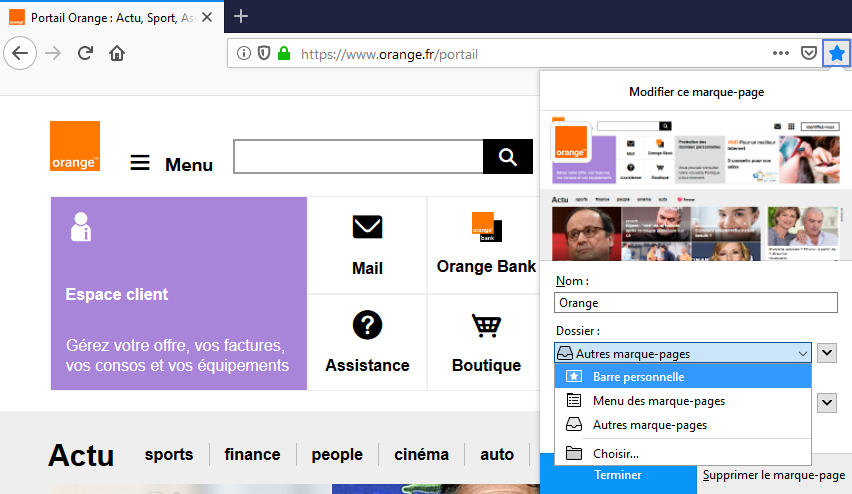Open the Mail envelope icon
Image resolution: width=852 pixels, height=494 pixels.
click(x=367, y=227)
